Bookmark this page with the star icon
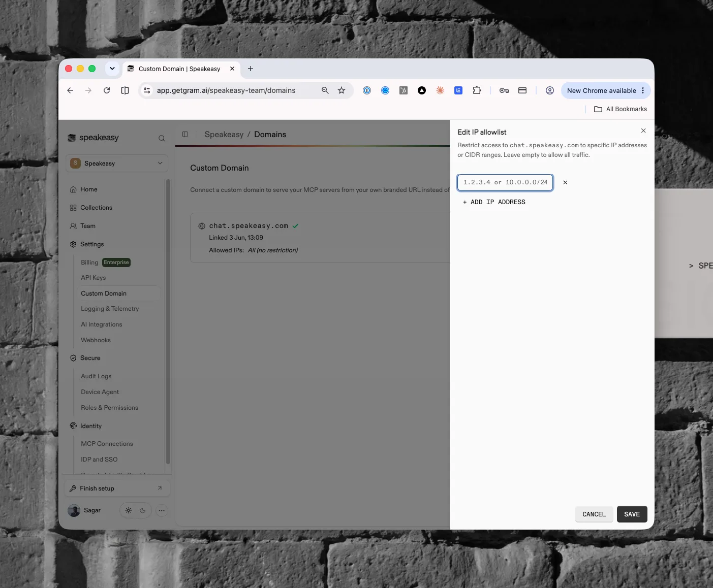The width and height of the screenshot is (713, 588). pos(342,90)
